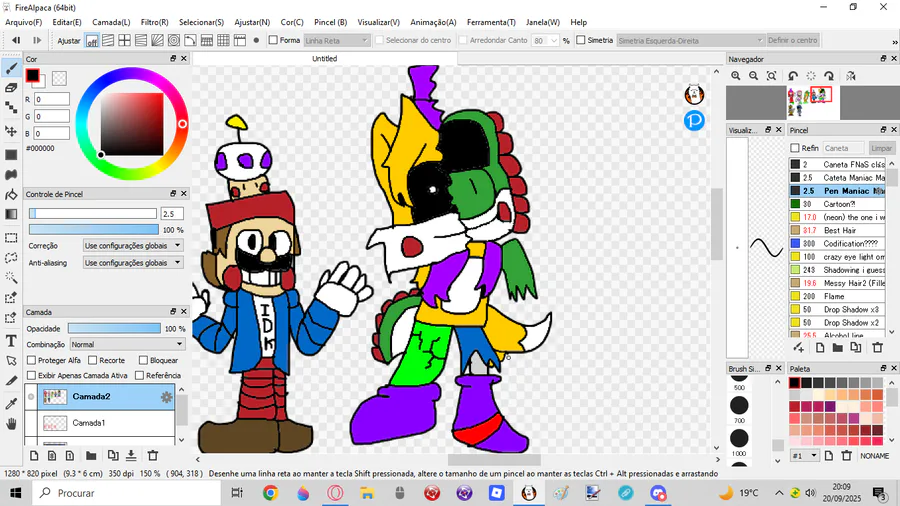Screen dimensions: 900x506
Task: Open the Windows Start button
Action: [x=15, y=493]
